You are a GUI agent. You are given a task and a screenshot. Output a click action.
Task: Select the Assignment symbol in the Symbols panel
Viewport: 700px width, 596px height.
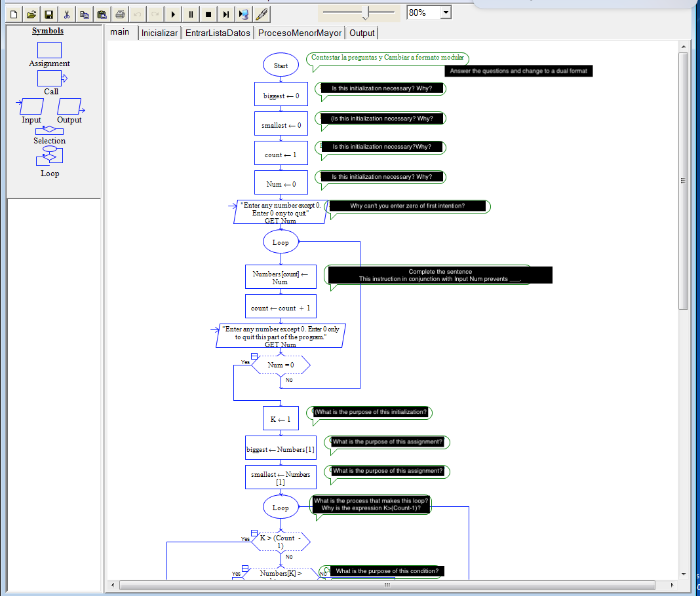click(49, 49)
